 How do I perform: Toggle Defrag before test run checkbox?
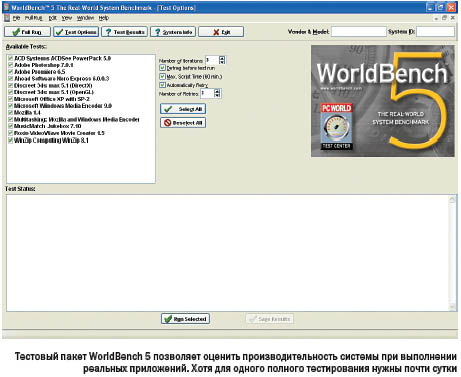click(162, 68)
